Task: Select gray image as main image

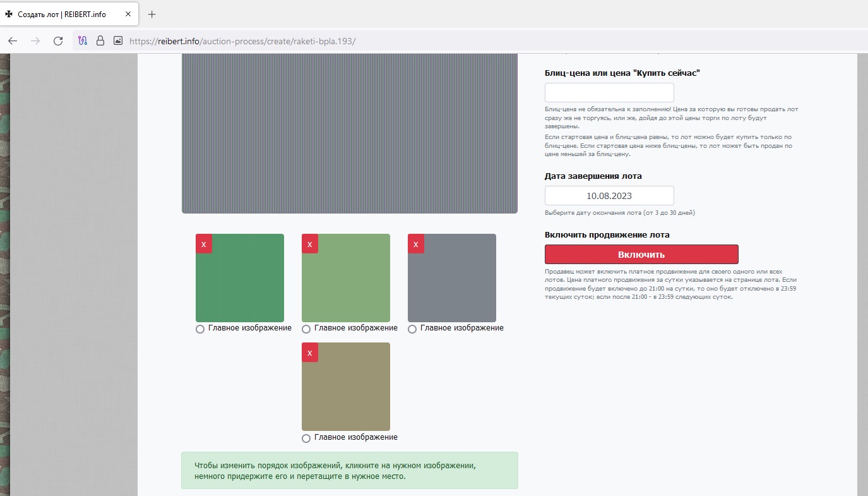Action: (412, 329)
